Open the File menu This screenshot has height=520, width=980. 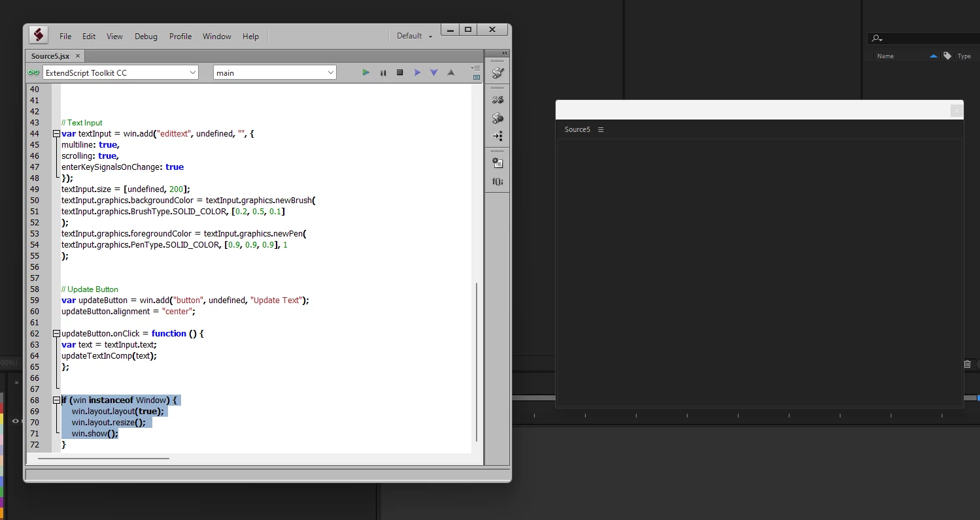point(65,37)
